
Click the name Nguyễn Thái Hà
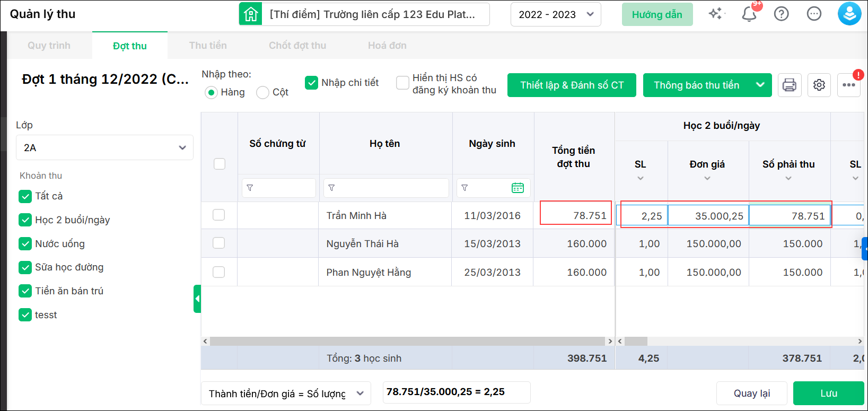tap(363, 244)
